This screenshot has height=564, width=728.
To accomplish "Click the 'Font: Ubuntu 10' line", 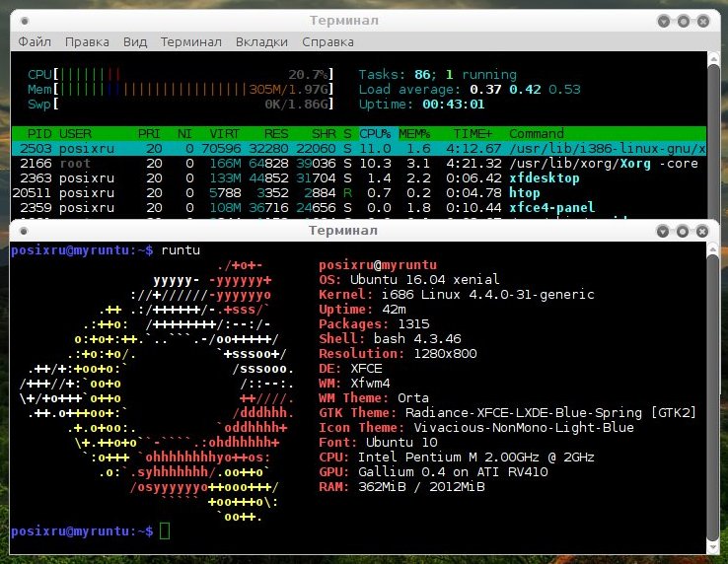I will [x=378, y=443].
